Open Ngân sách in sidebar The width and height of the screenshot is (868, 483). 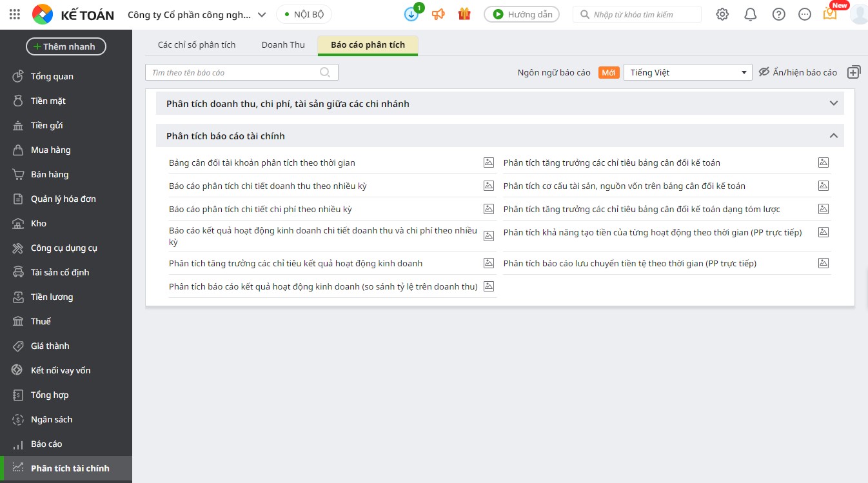coord(66,420)
